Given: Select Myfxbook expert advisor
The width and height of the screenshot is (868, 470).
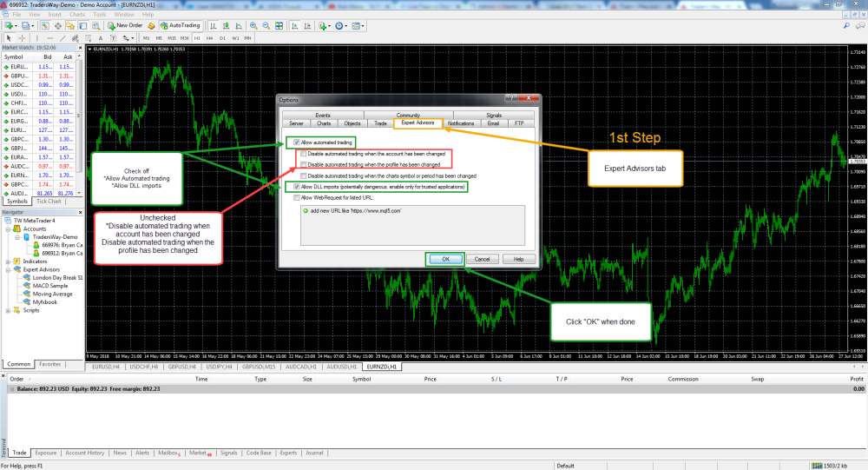Looking at the screenshot, I should click(40, 302).
